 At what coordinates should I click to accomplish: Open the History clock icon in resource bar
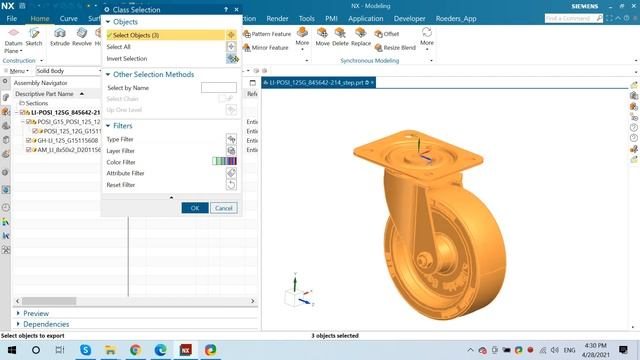[x=5, y=207]
